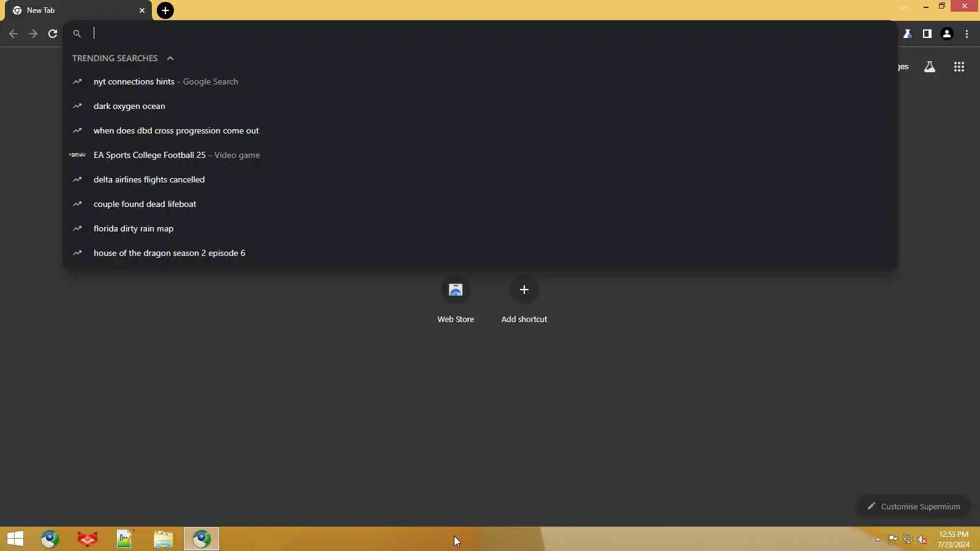
Task: Click the forward navigation arrow
Action: click(33, 34)
